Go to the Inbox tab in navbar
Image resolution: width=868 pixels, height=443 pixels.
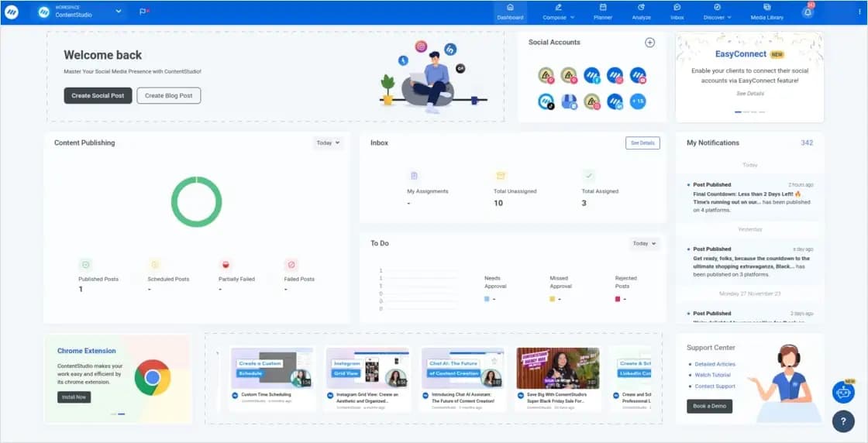click(677, 12)
